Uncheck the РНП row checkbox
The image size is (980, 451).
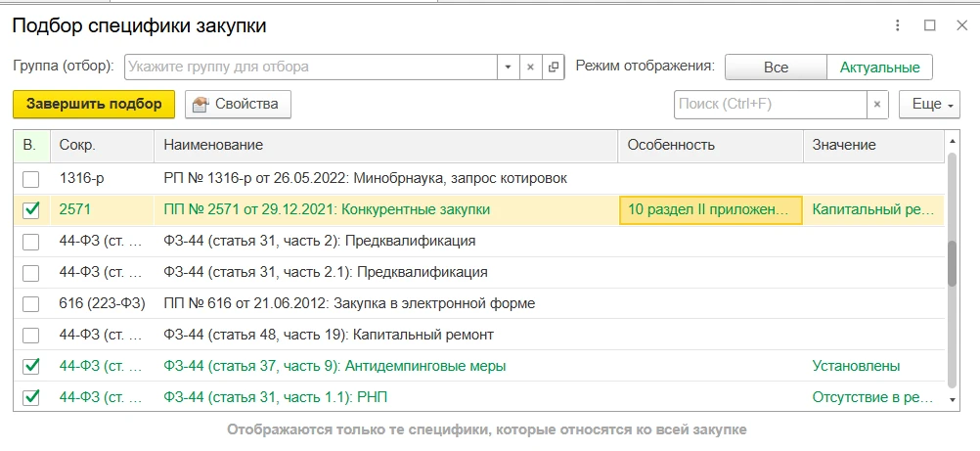(x=30, y=396)
